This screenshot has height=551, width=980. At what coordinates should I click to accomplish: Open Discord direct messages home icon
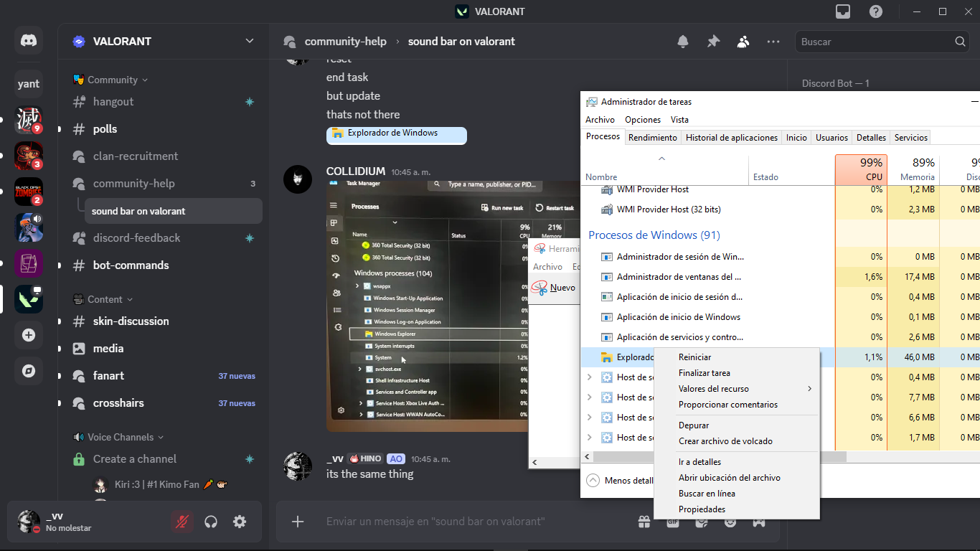(x=29, y=41)
